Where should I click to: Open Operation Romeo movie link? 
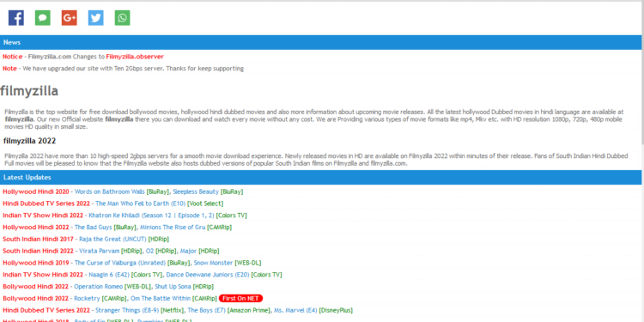point(98,287)
